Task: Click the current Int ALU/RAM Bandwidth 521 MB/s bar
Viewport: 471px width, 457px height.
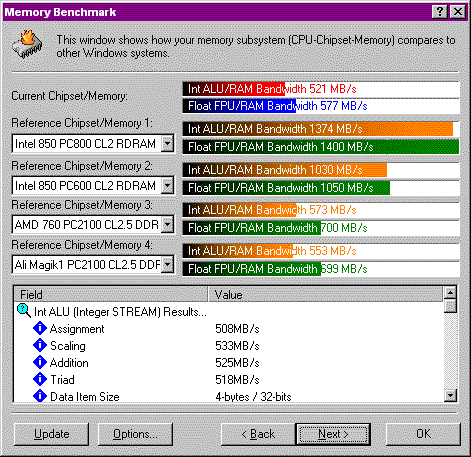Action: pyautogui.click(x=321, y=89)
